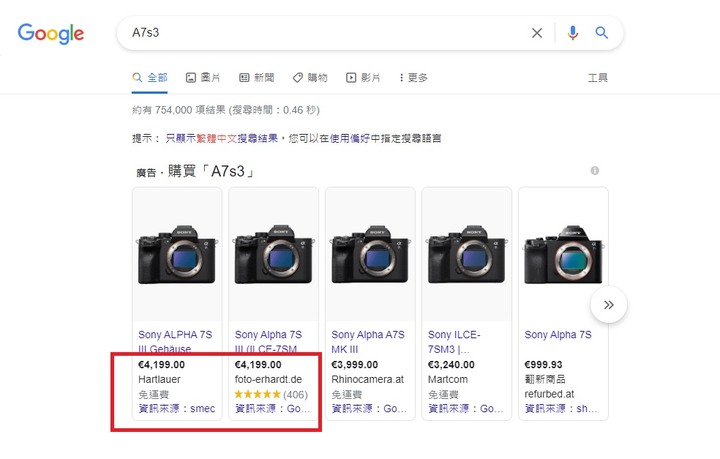
Task: Switch to the 影片 tab
Action: 363,78
